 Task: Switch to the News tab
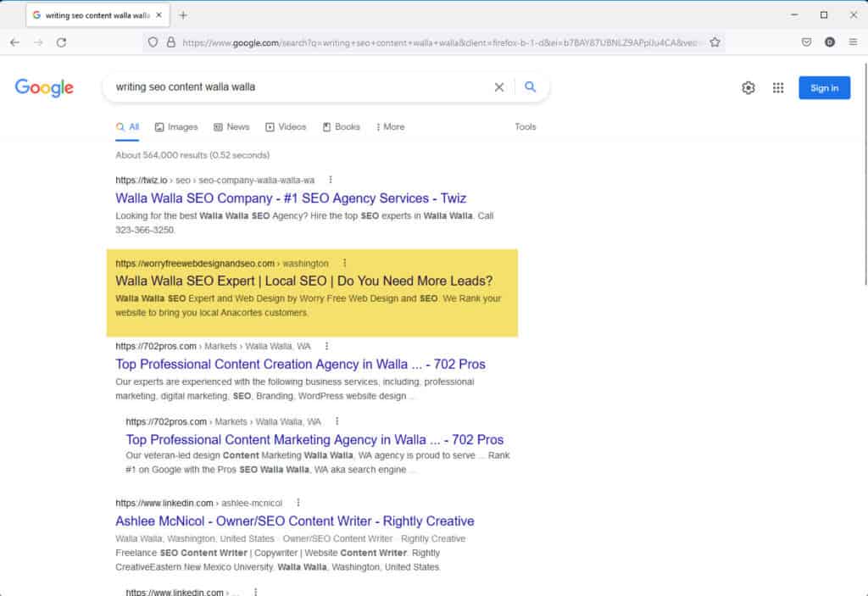point(231,127)
